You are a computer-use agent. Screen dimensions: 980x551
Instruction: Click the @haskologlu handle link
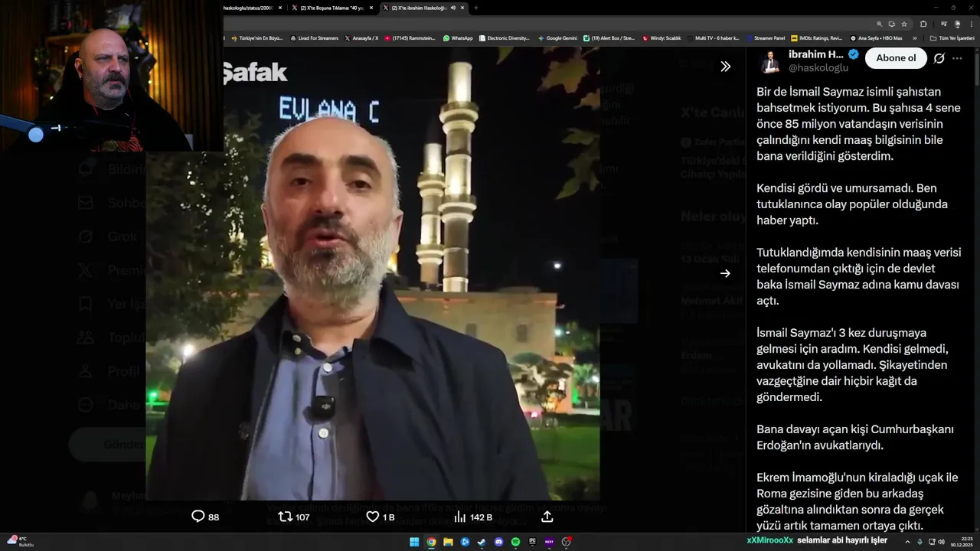point(818,67)
